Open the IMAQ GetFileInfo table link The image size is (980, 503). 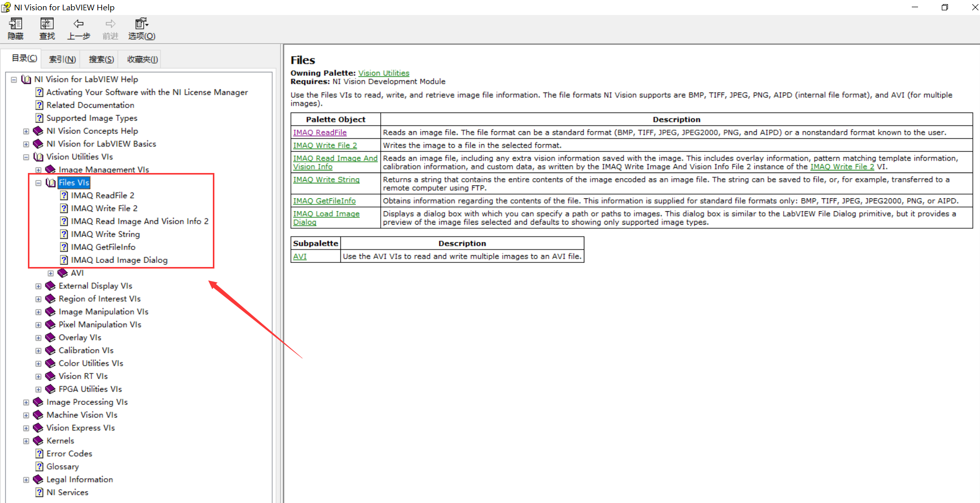[324, 201]
